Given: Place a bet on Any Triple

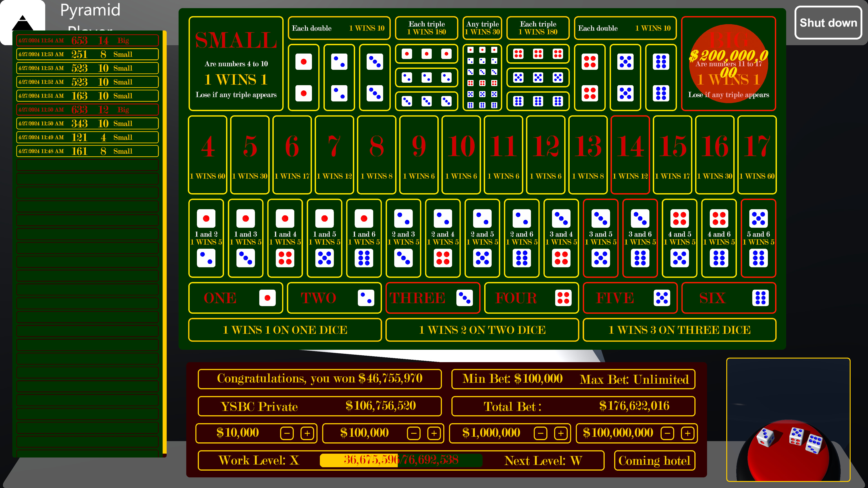Looking at the screenshot, I should coord(482,77).
